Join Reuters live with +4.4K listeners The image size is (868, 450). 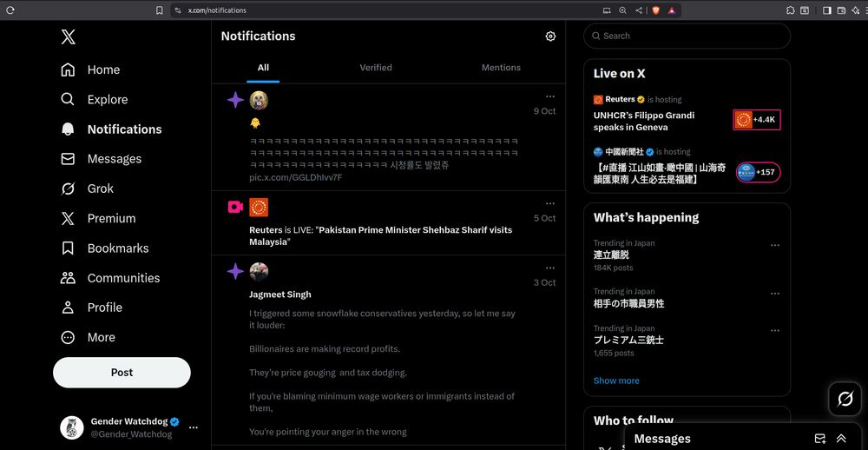tap(757, 120)
